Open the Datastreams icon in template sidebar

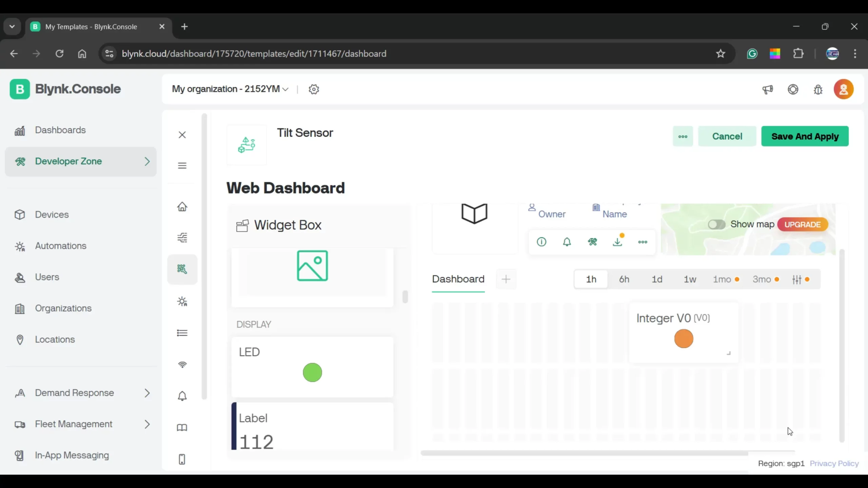pos(182,238)
